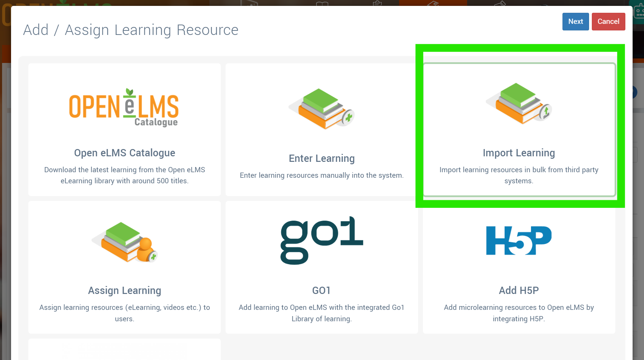The width and height of the screenshot is (644, 360).
Task: Open the 'Open eLMS Catalogue' title
Action: [x=125, y=153]
